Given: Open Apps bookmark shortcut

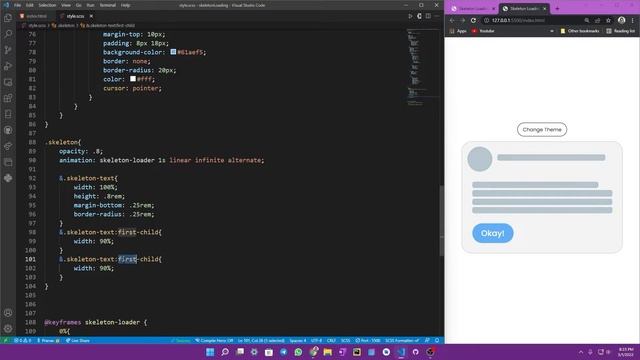Looking at the screenshot, I should [458, 31].
